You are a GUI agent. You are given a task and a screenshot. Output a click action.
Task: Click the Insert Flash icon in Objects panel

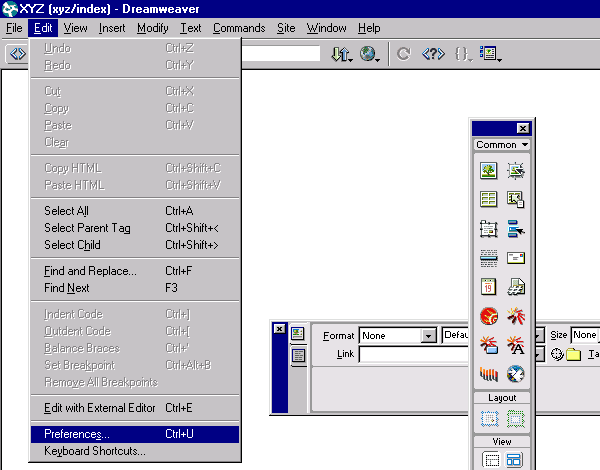489,317
